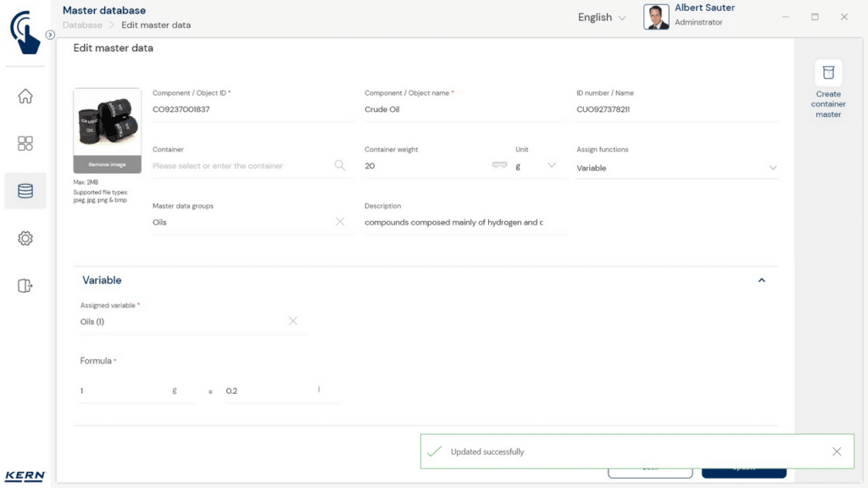
Task: Click Remove image button
Action: click(107, 164)
